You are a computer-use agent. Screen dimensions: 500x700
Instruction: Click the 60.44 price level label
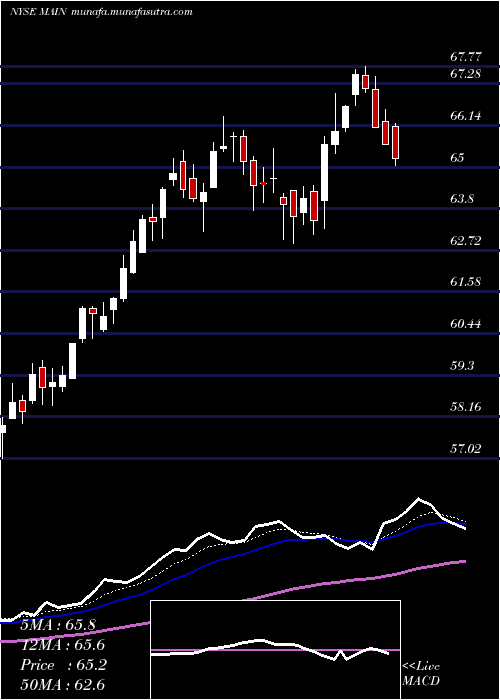pos(466,324)
